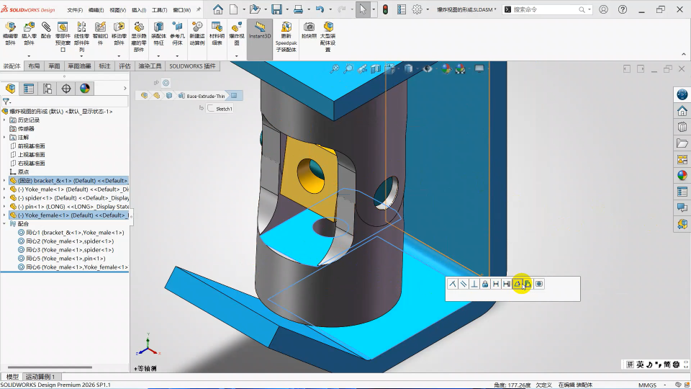Open the Options gear dropdown arrow
The width and height of the screenshot is (691, 389).
427,9
